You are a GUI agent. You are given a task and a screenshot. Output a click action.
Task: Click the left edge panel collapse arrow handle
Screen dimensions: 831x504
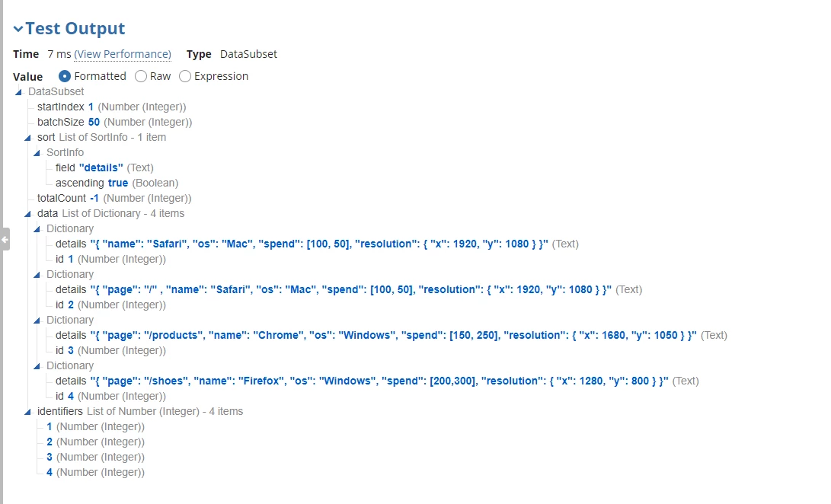[5, 240]
